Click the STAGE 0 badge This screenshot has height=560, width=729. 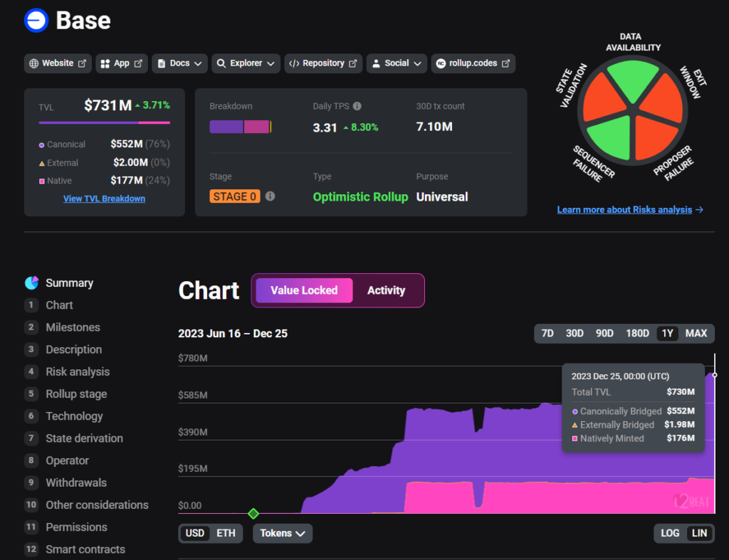(235, 196)
